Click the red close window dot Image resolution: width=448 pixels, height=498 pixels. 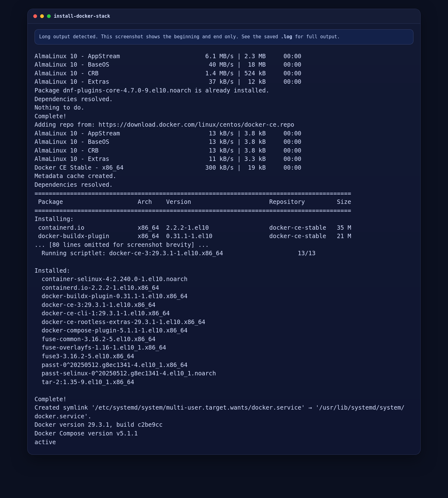click(x=35, y=16)
